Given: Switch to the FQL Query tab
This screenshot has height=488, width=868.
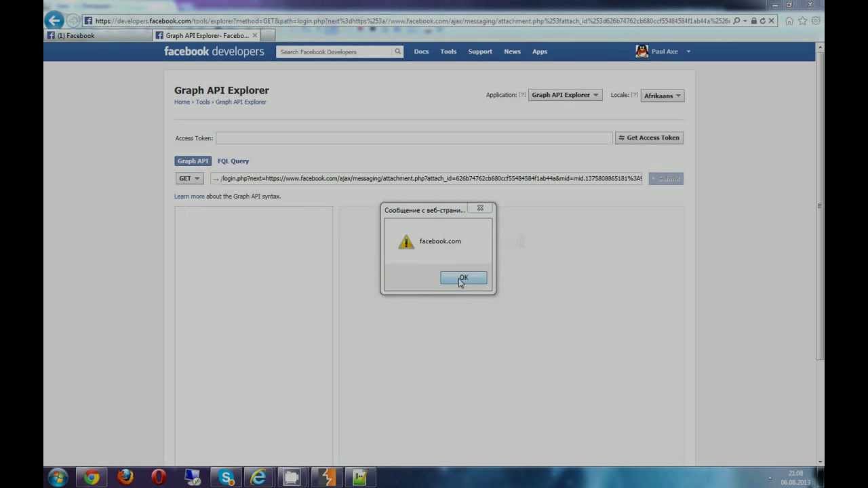Looking at the screenshot, I should click(x=233, y=161).
